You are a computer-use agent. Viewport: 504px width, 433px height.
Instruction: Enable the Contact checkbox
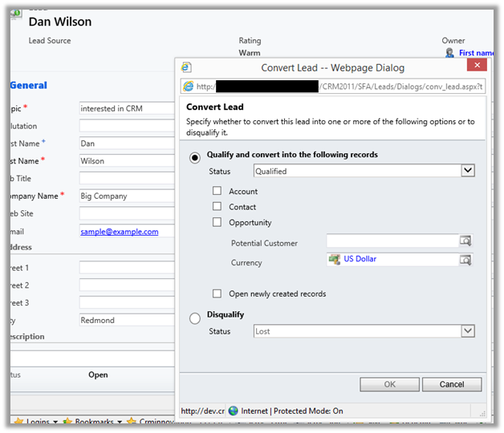pyautogui.click(x=217, y=207)
